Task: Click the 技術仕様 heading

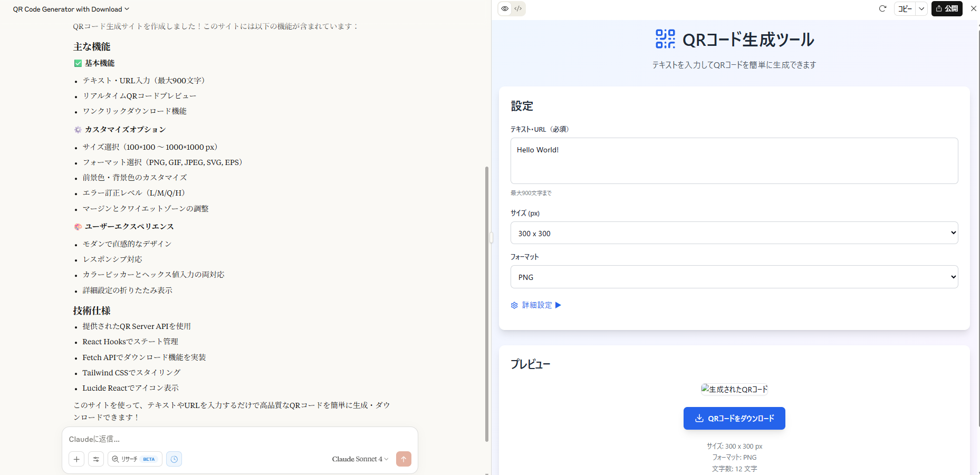Action: (x=92, y=311)
